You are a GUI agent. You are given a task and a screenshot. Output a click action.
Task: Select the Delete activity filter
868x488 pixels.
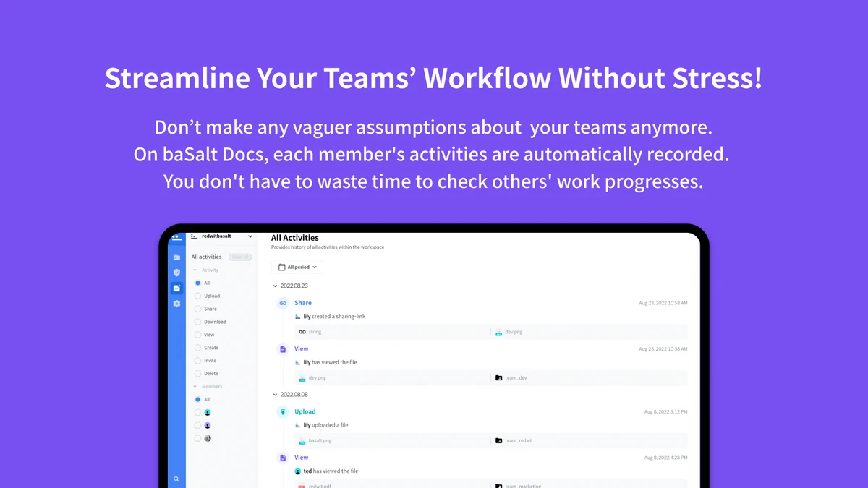[x=197, y=374]
